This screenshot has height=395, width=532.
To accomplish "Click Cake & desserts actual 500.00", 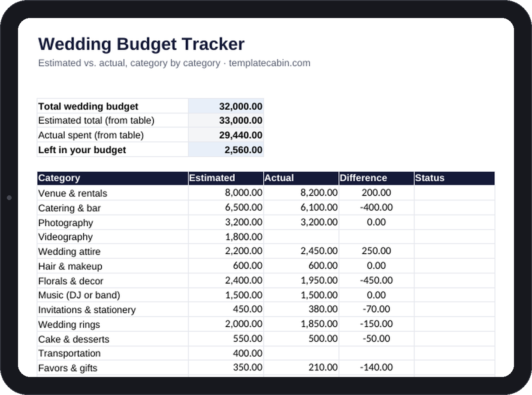I will [x=301, y=339].
